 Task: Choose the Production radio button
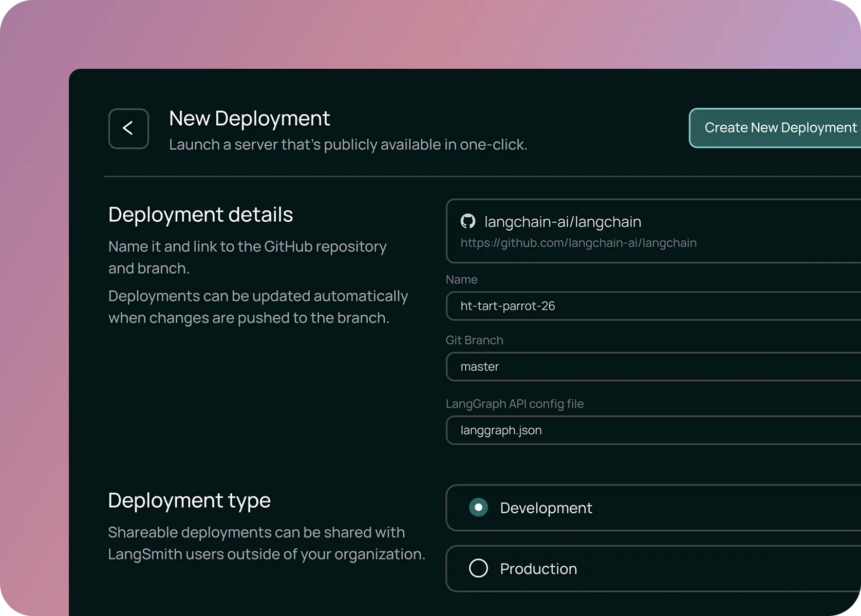[478, 568]
